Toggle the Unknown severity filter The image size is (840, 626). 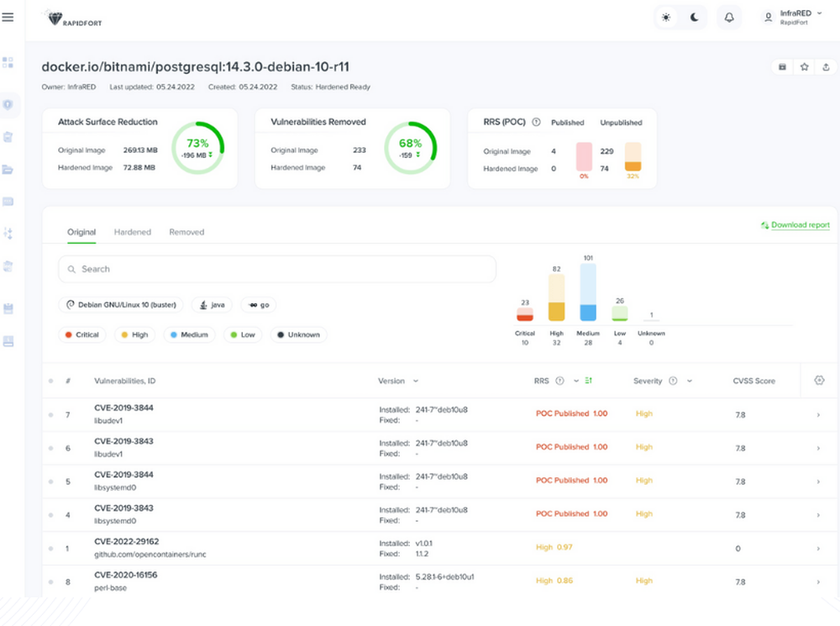coord(299,335)
